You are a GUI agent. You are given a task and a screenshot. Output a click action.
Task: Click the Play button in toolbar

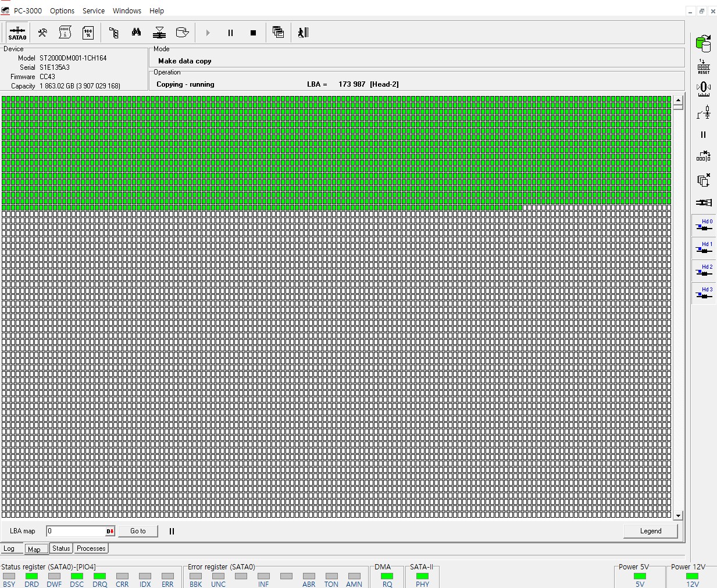point(208,33)
